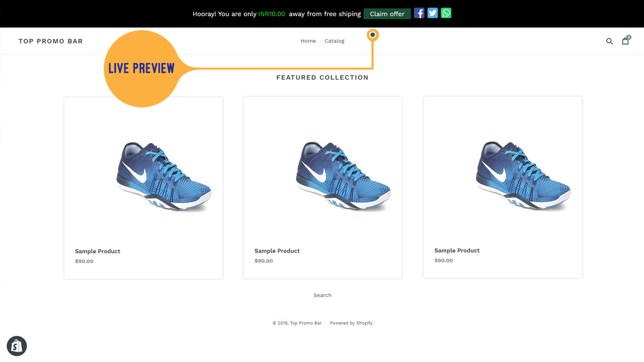The height and width of the screenshot is (362, 644).
Task: Open the middle Sample Product shoe image
Action: click(344, 176)
